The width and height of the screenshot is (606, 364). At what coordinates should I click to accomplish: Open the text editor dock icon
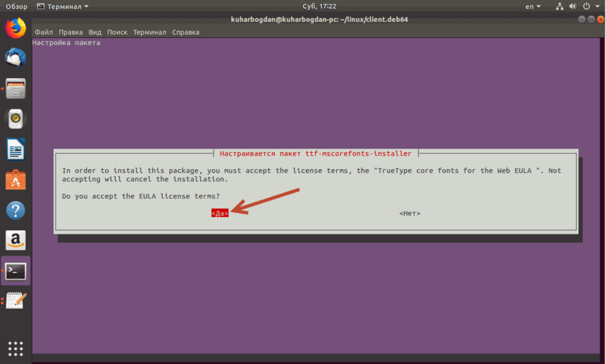[x=15, y=301]
